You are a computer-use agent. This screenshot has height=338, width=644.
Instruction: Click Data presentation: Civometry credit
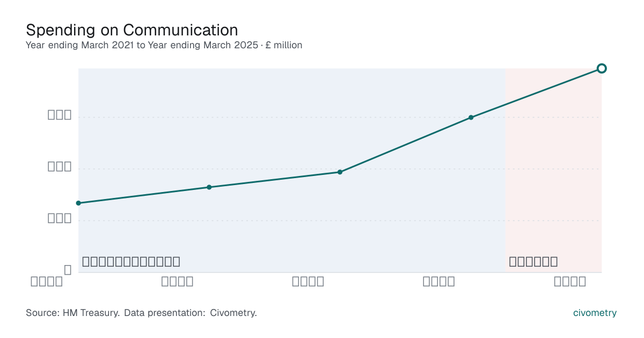coord(191,313)
